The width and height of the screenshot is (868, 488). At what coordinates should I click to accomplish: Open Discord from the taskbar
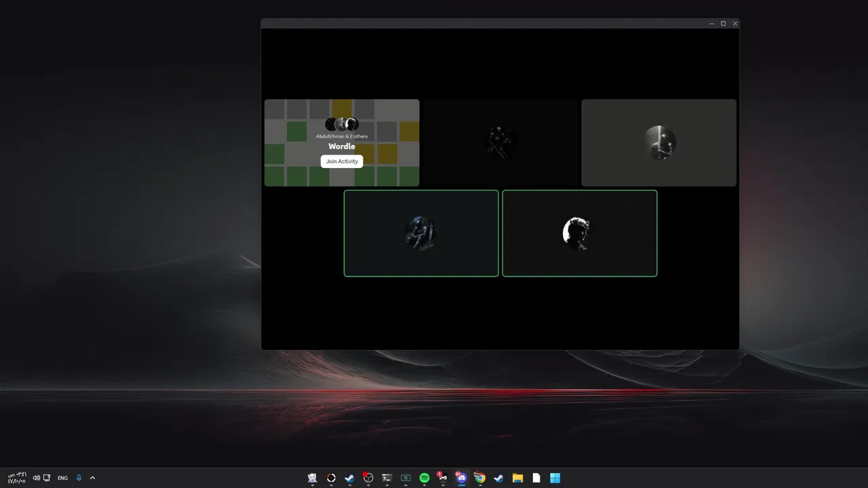[462, 478]
